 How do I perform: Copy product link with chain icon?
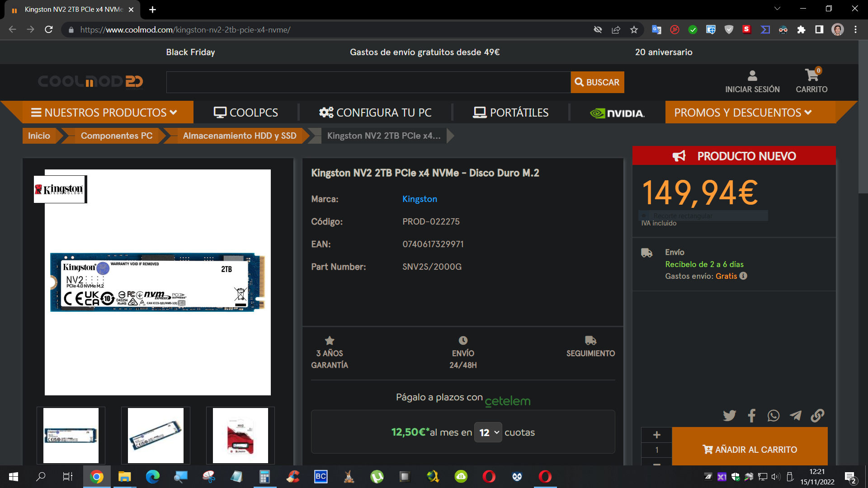[x=817, y=415]
